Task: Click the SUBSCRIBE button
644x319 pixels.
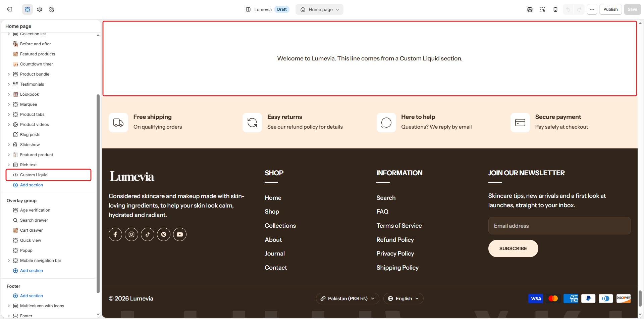Action: (x=513, y=248)
